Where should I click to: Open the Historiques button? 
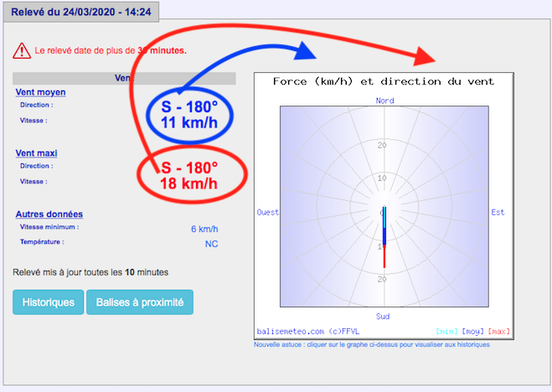pos(49,302)
